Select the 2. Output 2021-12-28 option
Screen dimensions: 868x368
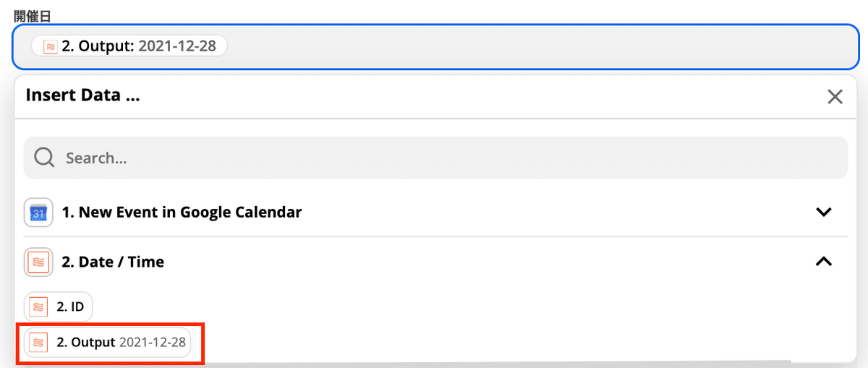click(x=108, y=343)
